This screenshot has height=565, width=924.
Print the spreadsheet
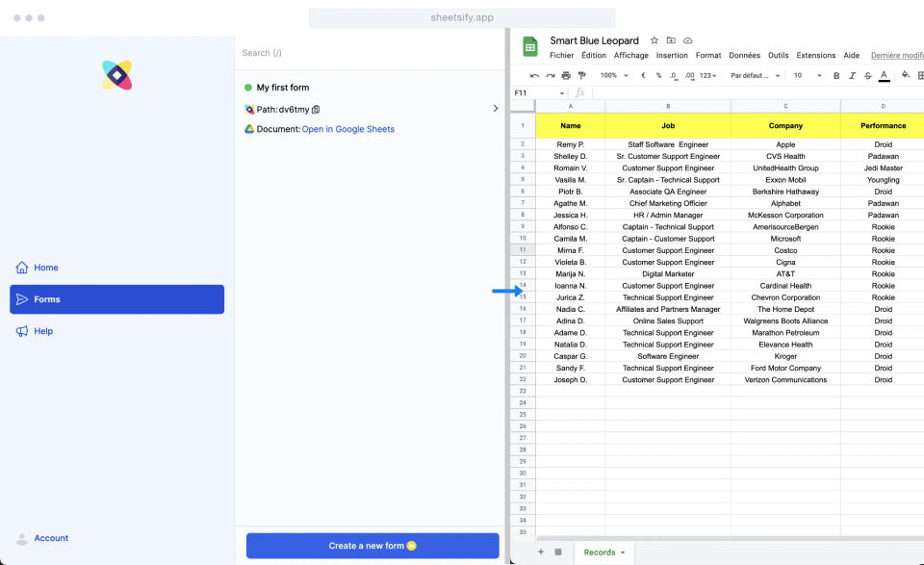tap(566, 75)
